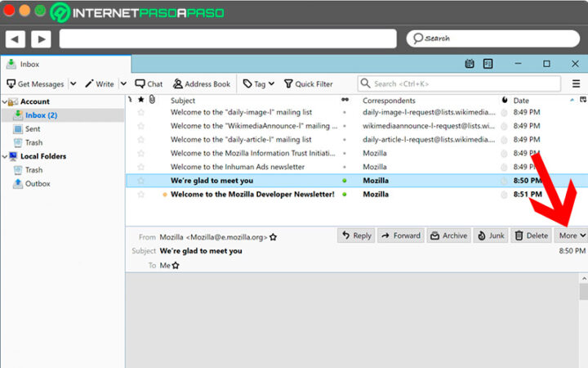Open the hamburger application menu
Viewport: 588px width, 368px height.
click(577, 83)
